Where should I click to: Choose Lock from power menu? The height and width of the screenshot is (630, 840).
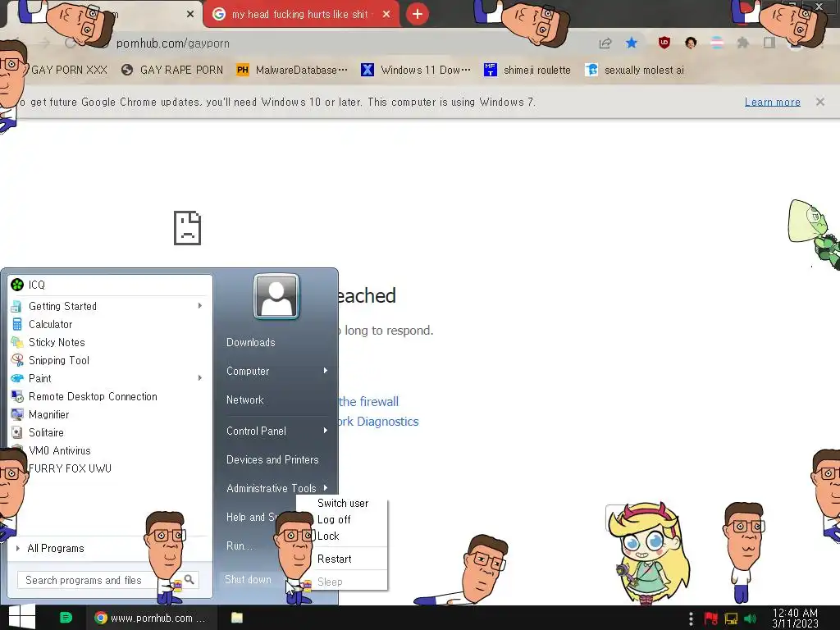(328, 536)
